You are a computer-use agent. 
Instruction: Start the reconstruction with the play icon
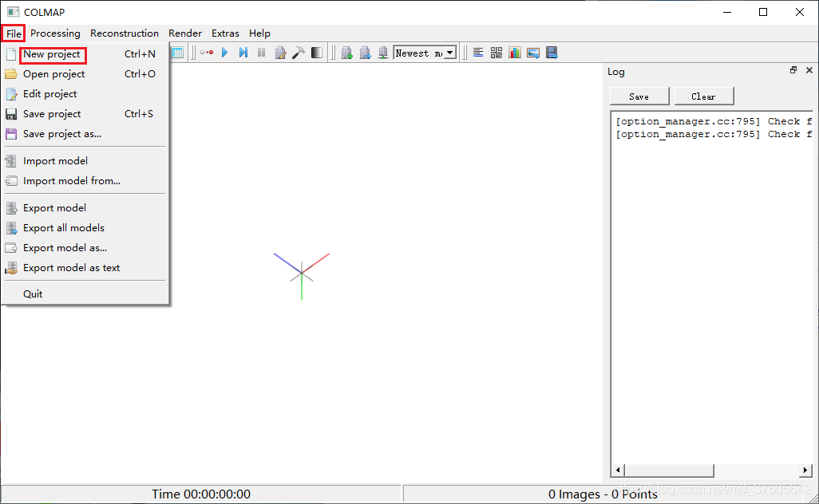[224, 53]
